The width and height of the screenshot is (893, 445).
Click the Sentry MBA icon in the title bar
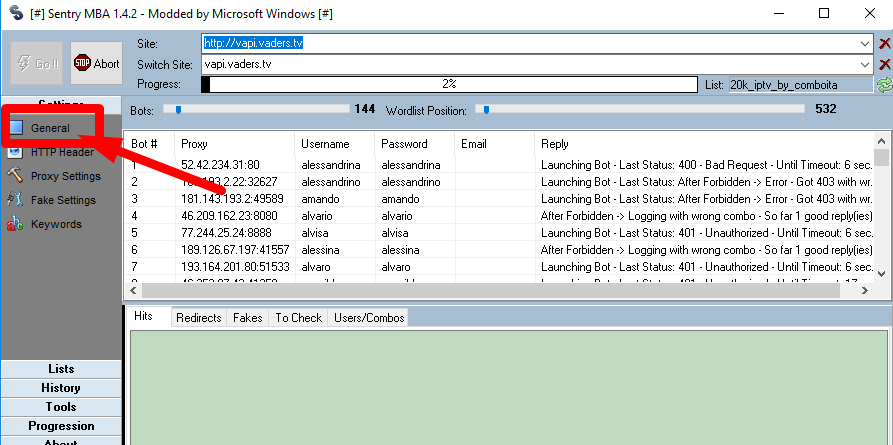15,13
